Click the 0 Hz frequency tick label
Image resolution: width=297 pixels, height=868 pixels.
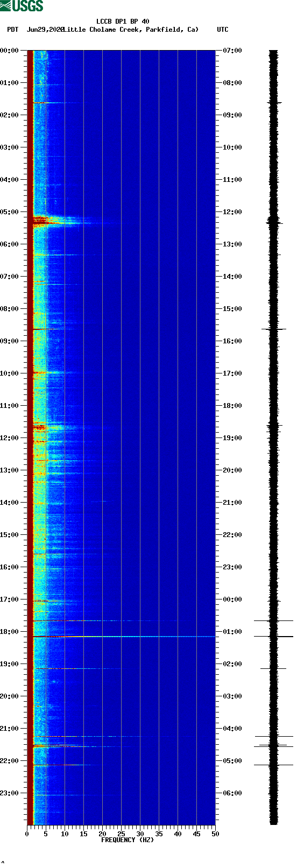click(27, 834)
